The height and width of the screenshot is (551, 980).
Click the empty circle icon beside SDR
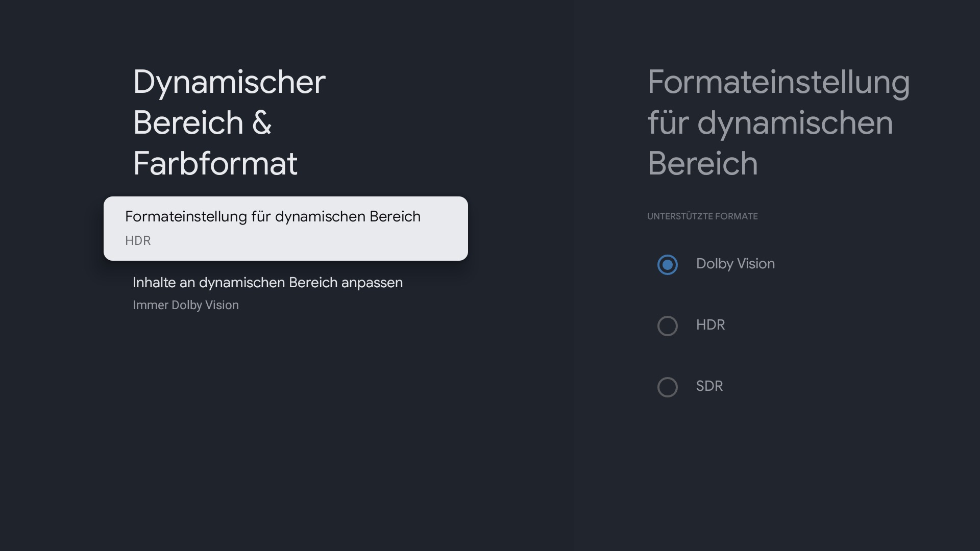[x=667, y=387]
